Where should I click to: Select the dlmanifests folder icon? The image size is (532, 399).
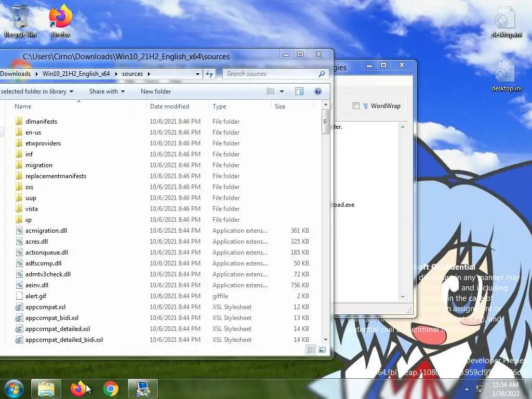[x=19, y=121]
